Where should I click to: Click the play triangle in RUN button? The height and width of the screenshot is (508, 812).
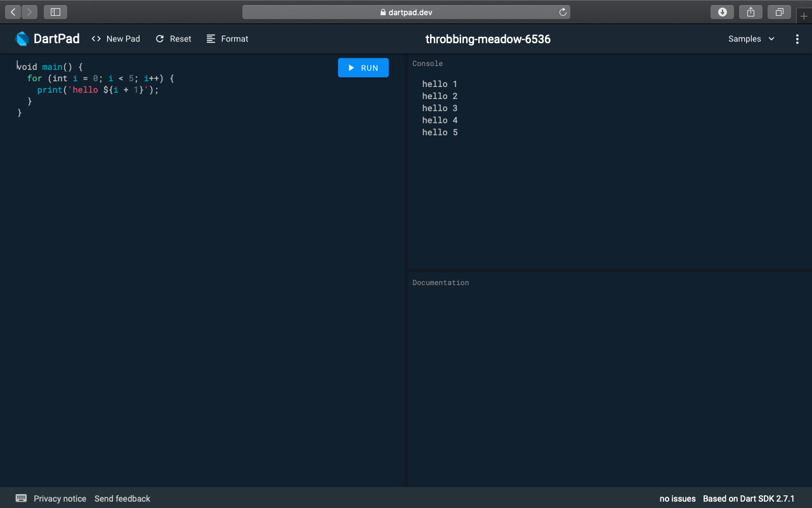(351, 68)
